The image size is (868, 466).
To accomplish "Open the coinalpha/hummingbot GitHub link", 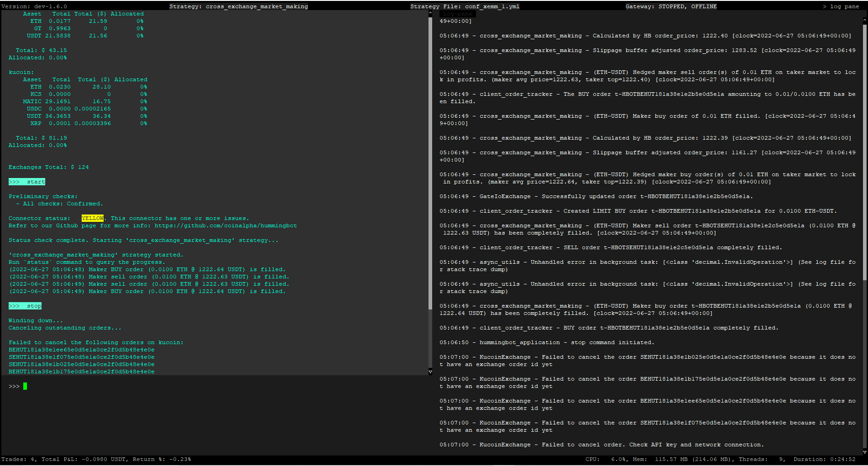I will point(225,225).
